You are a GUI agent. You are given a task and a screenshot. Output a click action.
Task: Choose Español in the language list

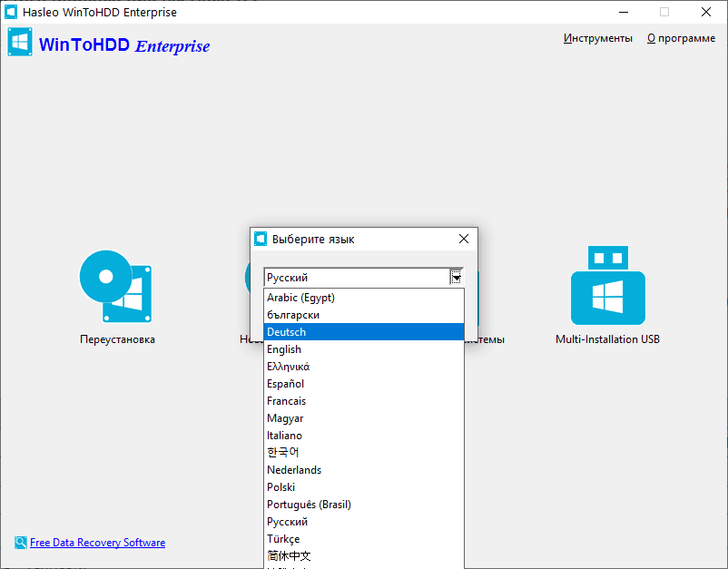364,384
